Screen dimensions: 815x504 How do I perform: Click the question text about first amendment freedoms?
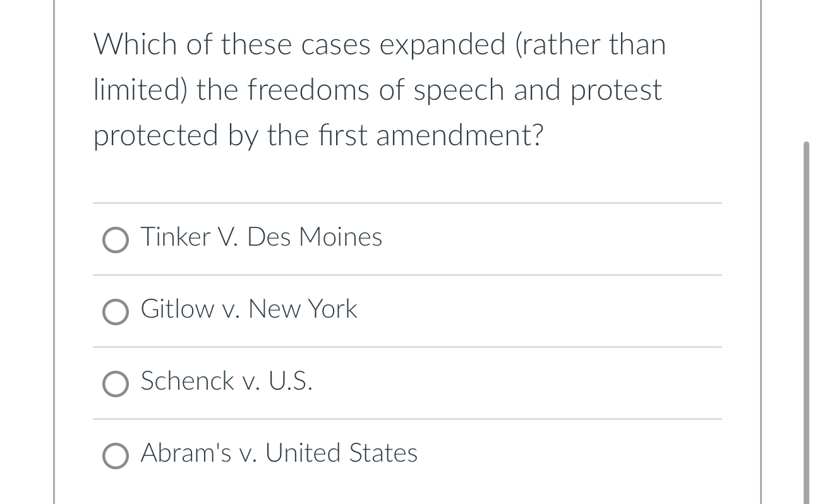pos(379,89)
